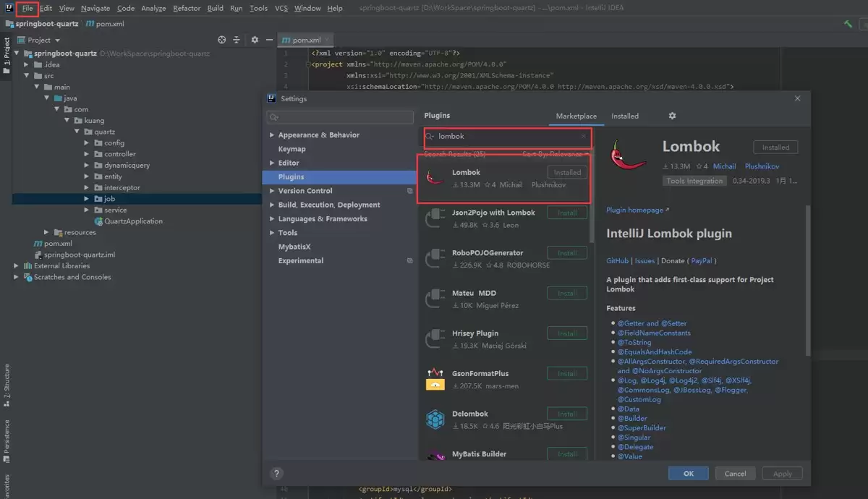
Task: Open the Persistence side tool window
Action: click(7, 440)
